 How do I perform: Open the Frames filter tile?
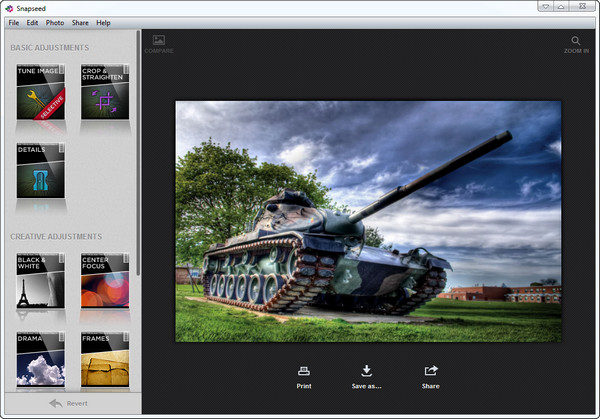[105, 358]
